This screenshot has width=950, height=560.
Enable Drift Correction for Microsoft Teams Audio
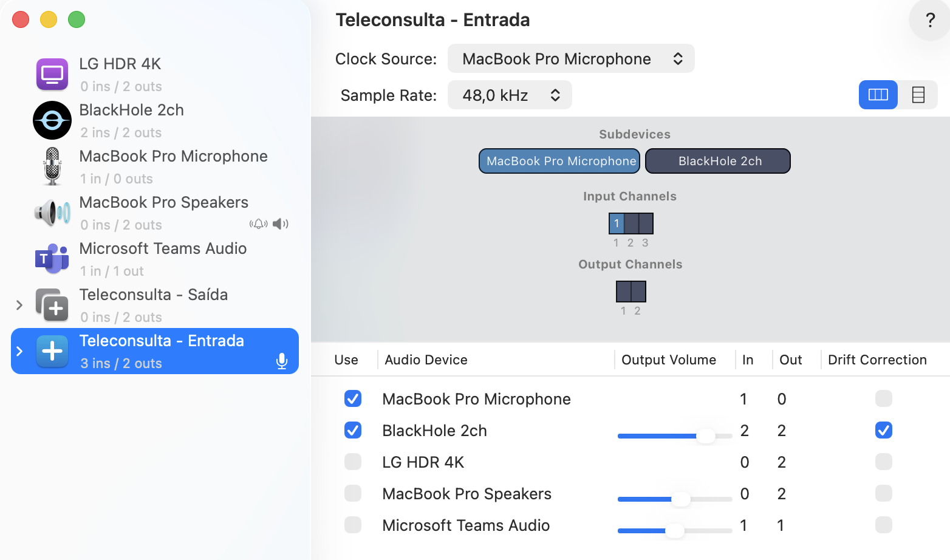click(x=884, y=525)
